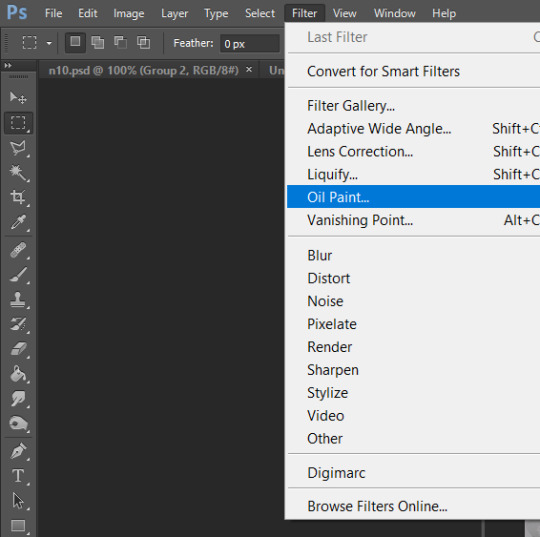The image size is (540, 537).
Task: Click the Photoshop Ps logo
Action: click(x=17, y=13)
